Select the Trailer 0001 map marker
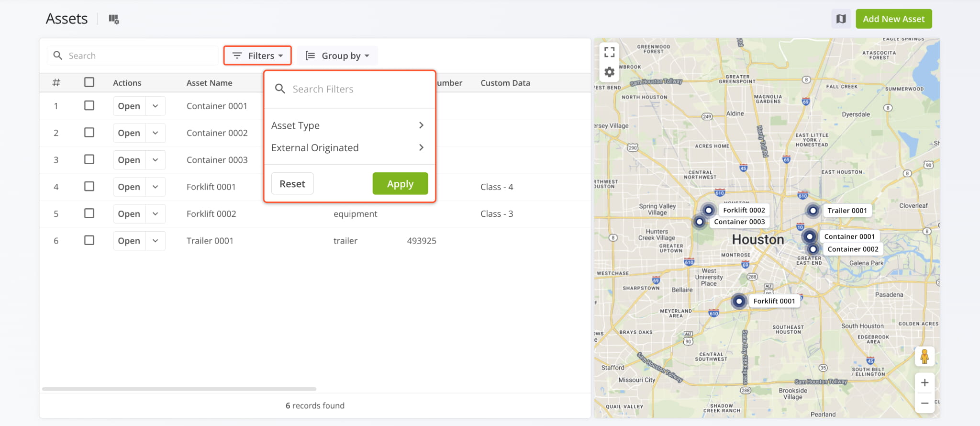This screenshot has height=426, width=980. pyautogui.click(x=813, y=211)
